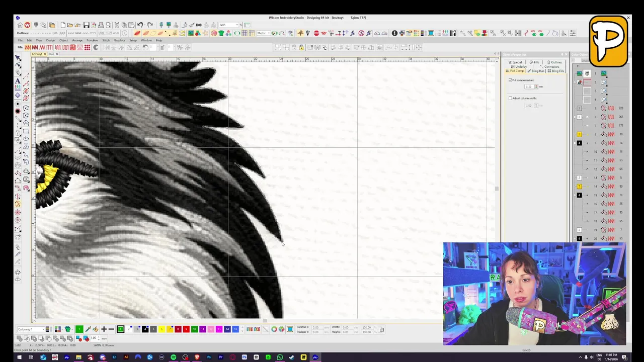Switch to the Special tab in Object Properties

(515, 62)
